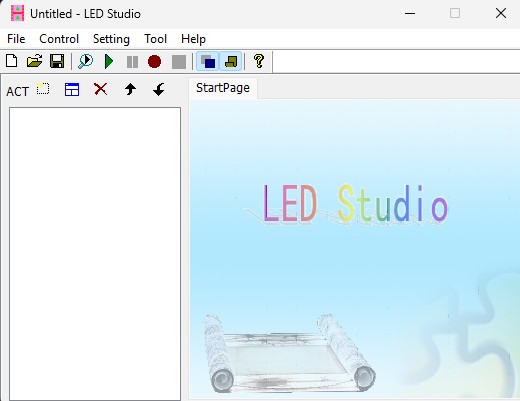Save with the floppy disk icon
520x401 pixels.
[x=57, y=61]
